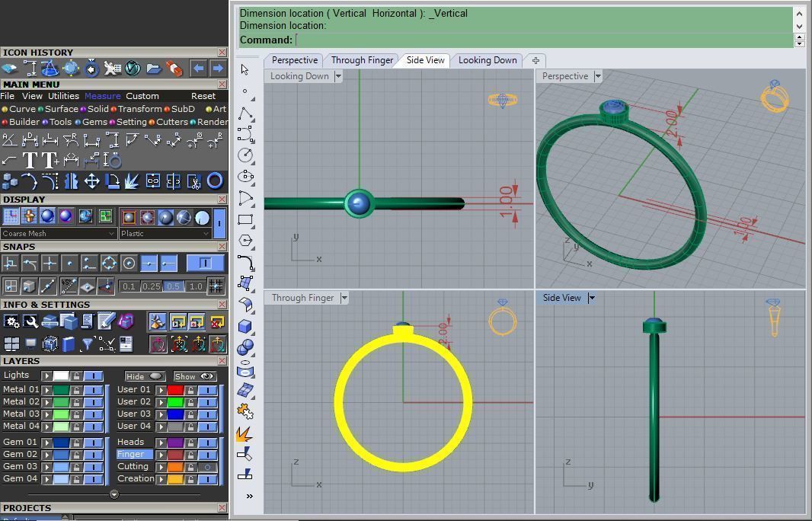Click the funnel filter icon

[88, 344]
